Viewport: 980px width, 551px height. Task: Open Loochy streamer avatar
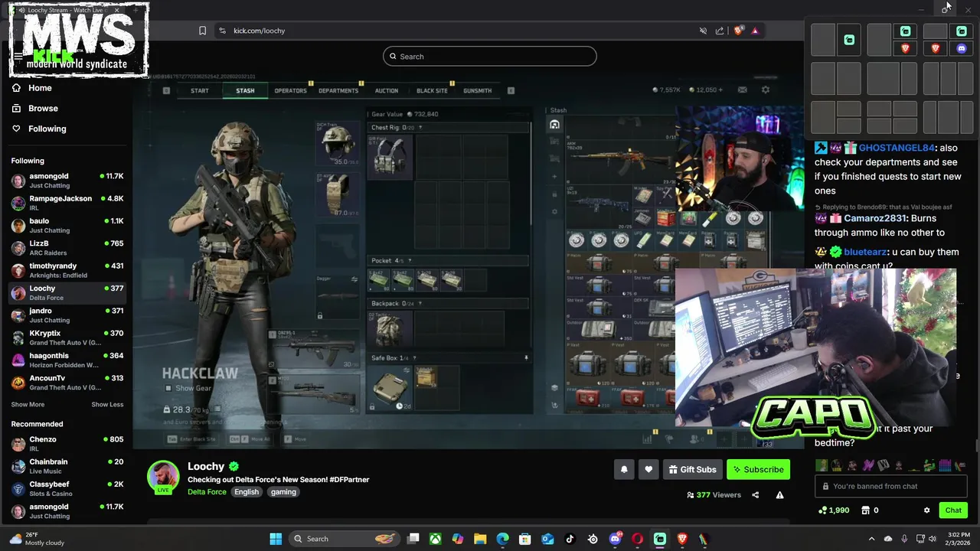click(x=163, y=477)
